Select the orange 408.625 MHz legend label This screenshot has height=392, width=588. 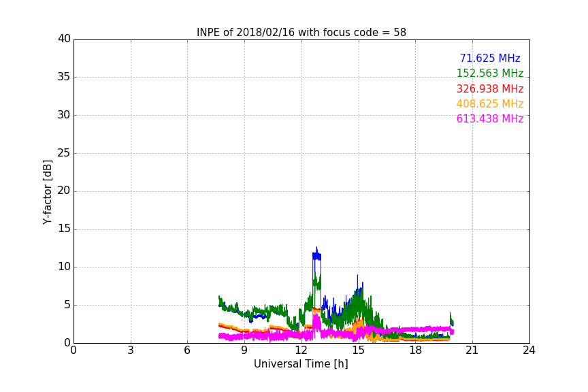click(x=490, y=103)
